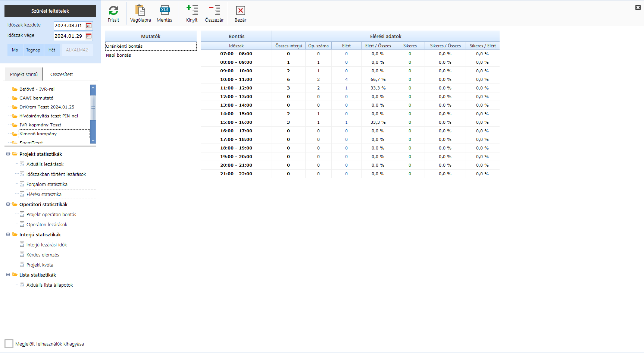This screenshot has height=353, width=644.
Task: Expand rows with Kinyit icon
Action: tap(192, 10)
